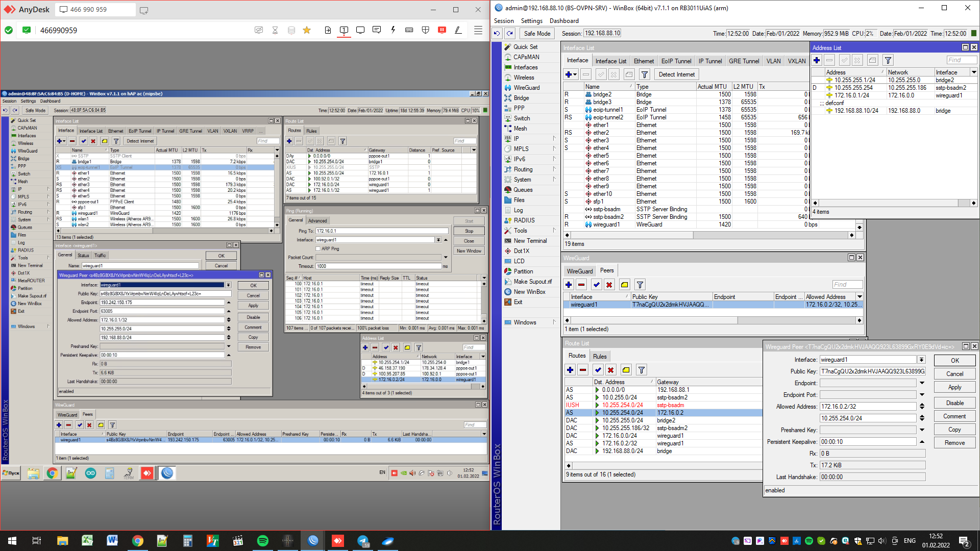Click Remove in right Wireguard Peer dialog
The image size is (980, 551).
[954, 443]
